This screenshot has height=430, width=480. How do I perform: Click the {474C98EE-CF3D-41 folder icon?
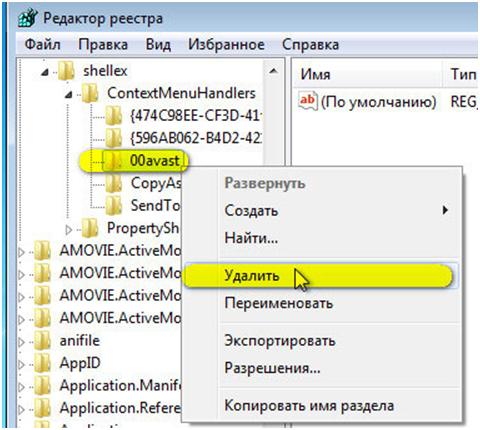(x=114, y=116)
